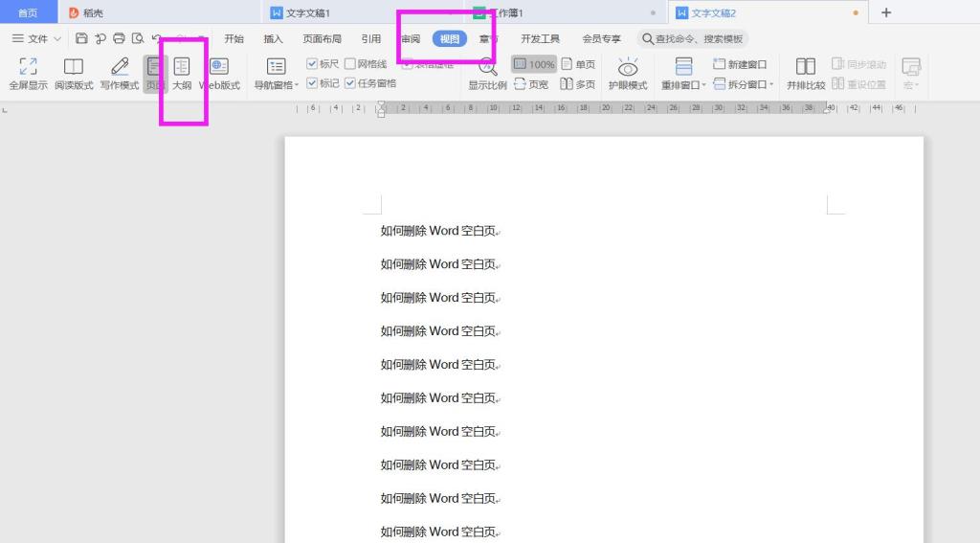The image size is (980, 543).
Task: Open the 显示比例 zoom dialog
Action: [487, 74]
